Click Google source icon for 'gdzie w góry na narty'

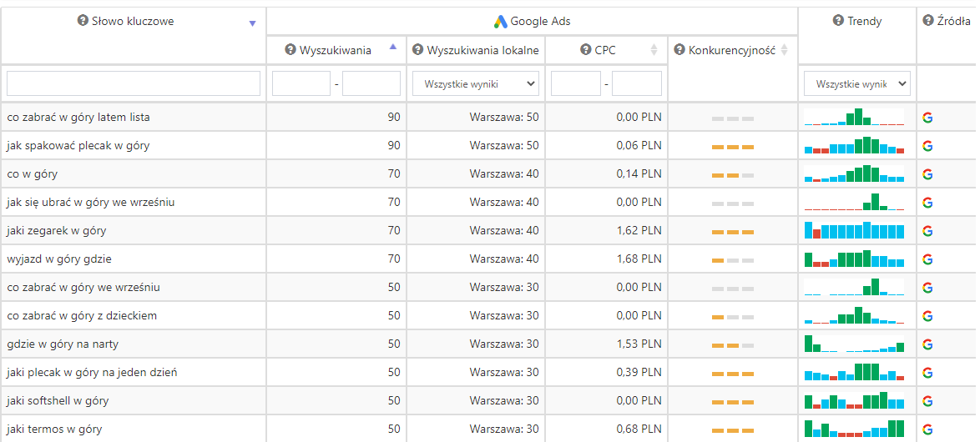(x=927, y=344)
